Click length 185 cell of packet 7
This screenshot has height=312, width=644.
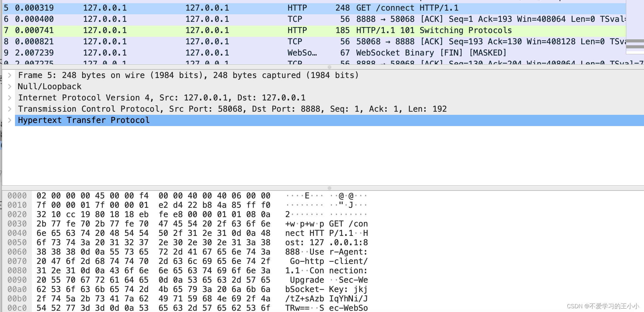pos(343,31)
